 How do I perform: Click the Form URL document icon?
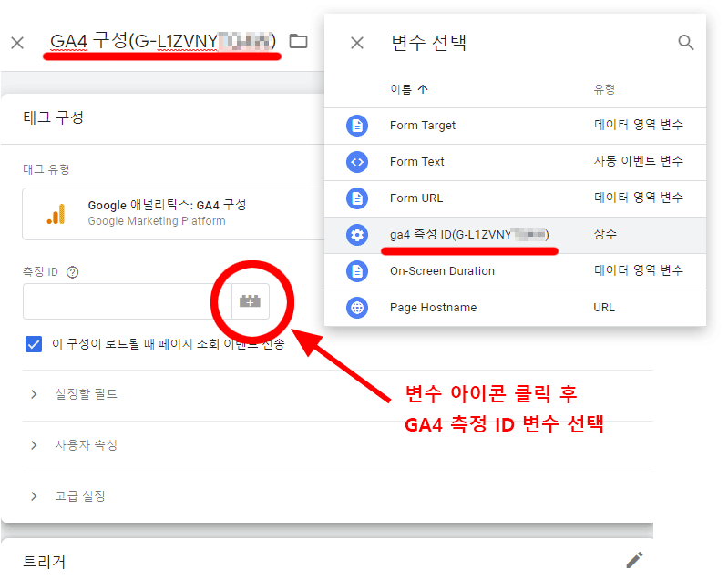tap(357, 198)
